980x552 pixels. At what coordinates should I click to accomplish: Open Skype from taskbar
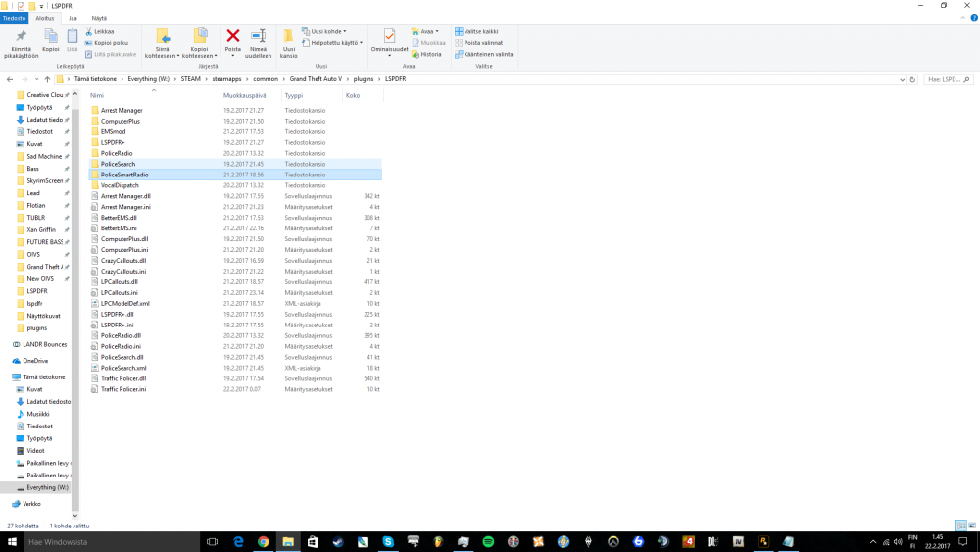click(x=388, y=542)
